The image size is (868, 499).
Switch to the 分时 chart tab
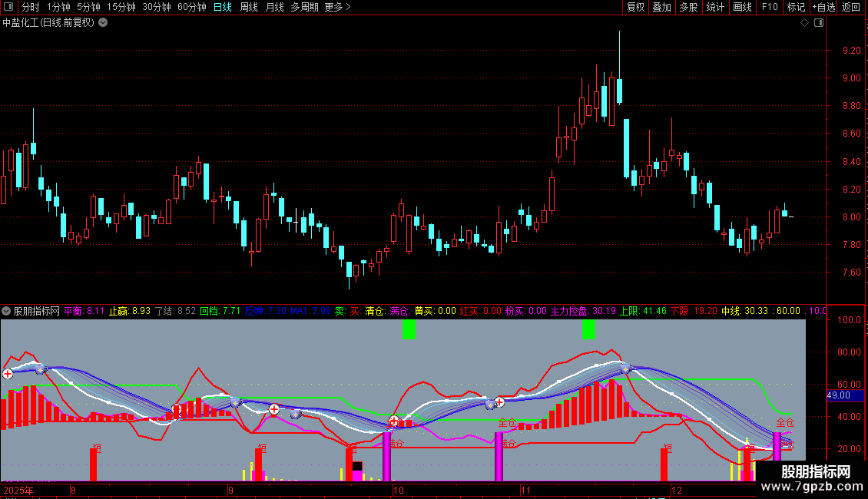coord(31,7)
